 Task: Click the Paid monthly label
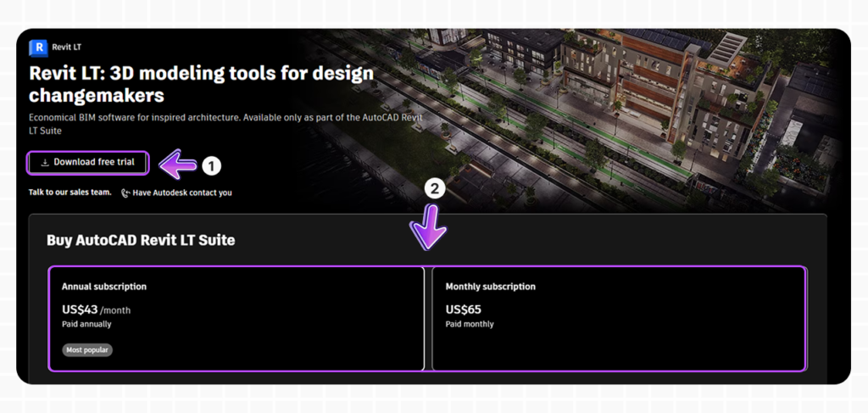470,324
